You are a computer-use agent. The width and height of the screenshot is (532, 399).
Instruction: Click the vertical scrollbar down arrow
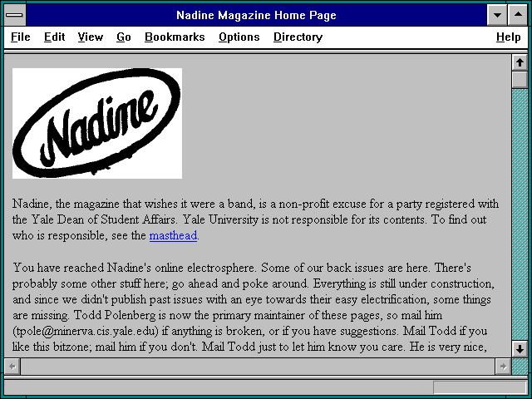pyautogui.click(x=520, y=349)
